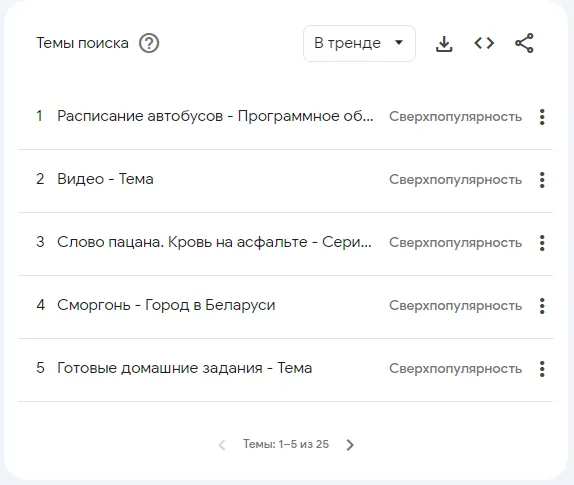This screenshot has height=485, width=574.
Task: Open the В тренде dropdown
Action: pos(359,43)
